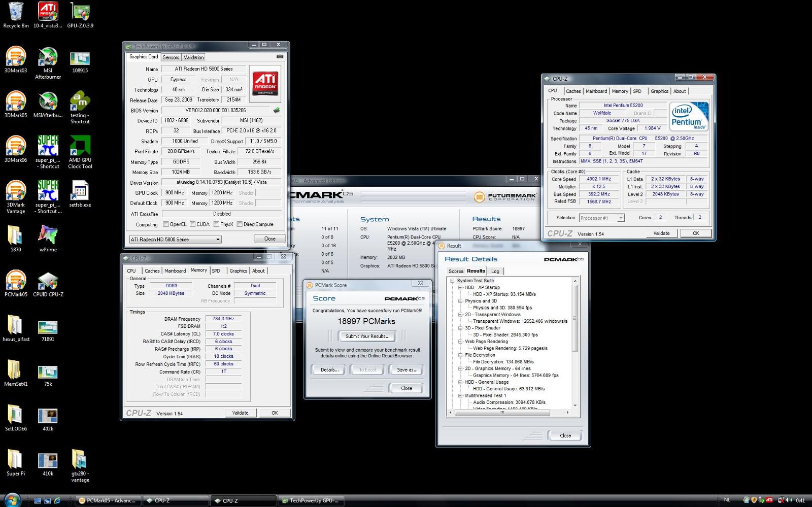Viewport: 812px width, 507px height.
Task: Toggle the PhysX checkbox in GPU-Z
Action: click(x=216, y=224)
